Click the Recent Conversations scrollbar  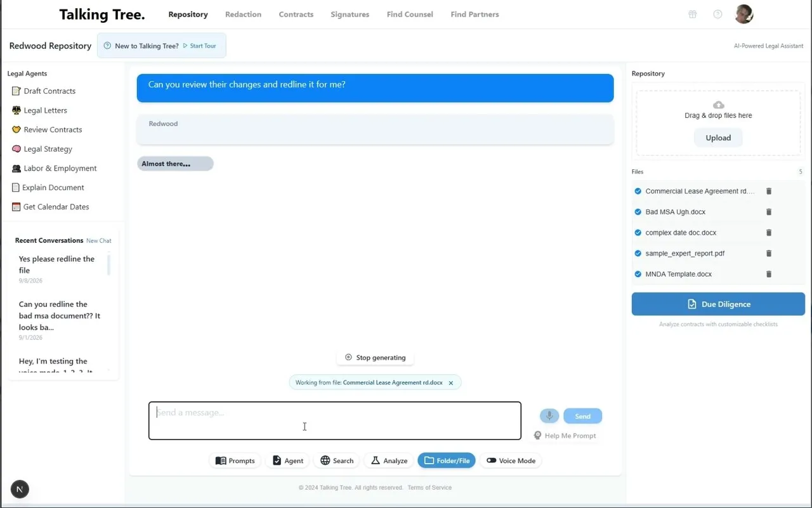[108, 264]
